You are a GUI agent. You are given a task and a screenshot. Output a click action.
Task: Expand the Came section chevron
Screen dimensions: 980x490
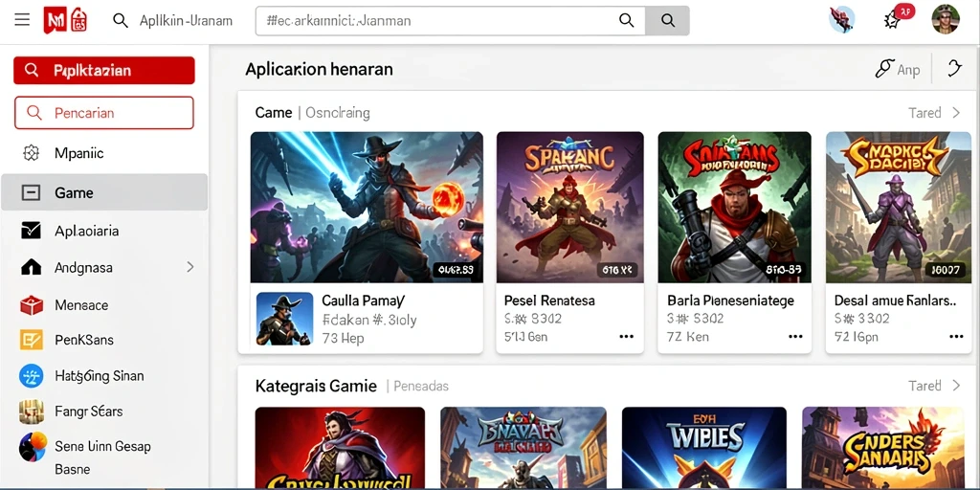[x=956, y=113]
